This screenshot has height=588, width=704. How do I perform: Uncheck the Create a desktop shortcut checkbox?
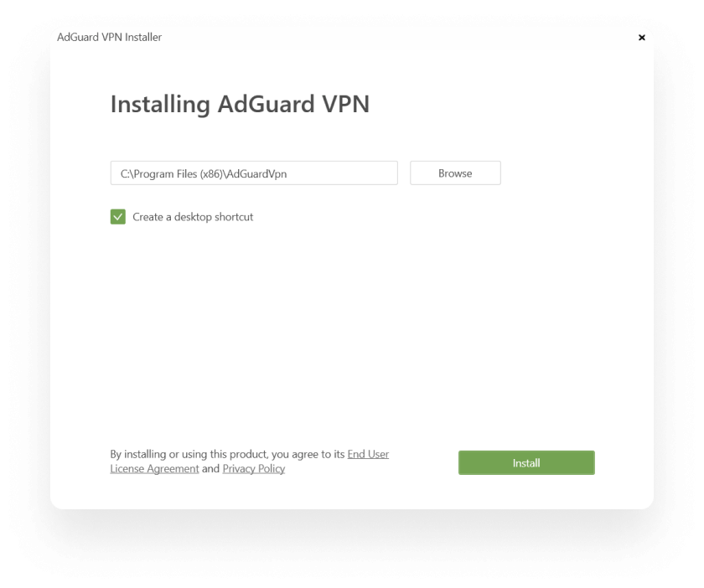[118, 215]
